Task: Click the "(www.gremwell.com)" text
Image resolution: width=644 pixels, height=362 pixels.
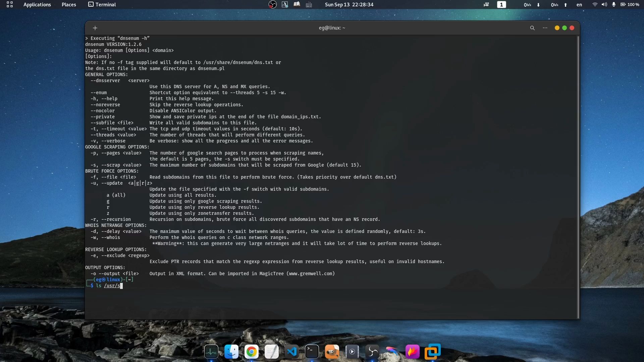Action: [311, 274]
